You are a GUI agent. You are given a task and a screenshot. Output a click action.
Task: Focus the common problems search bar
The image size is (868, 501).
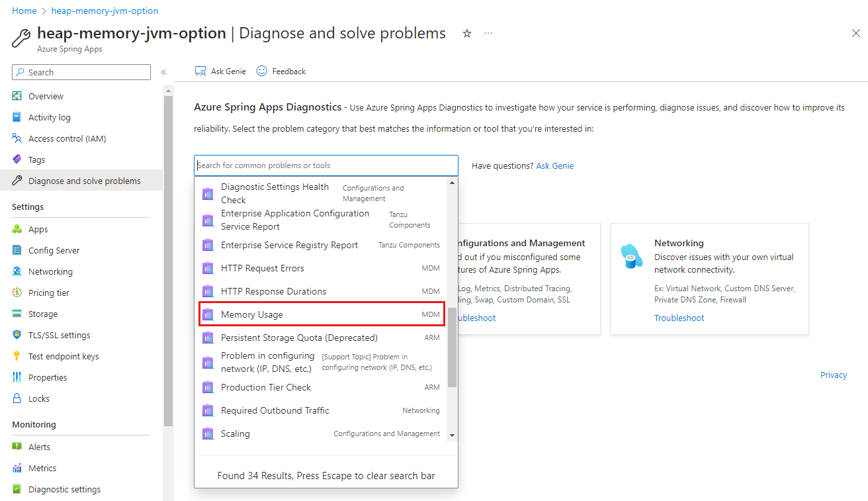(326, 165)
